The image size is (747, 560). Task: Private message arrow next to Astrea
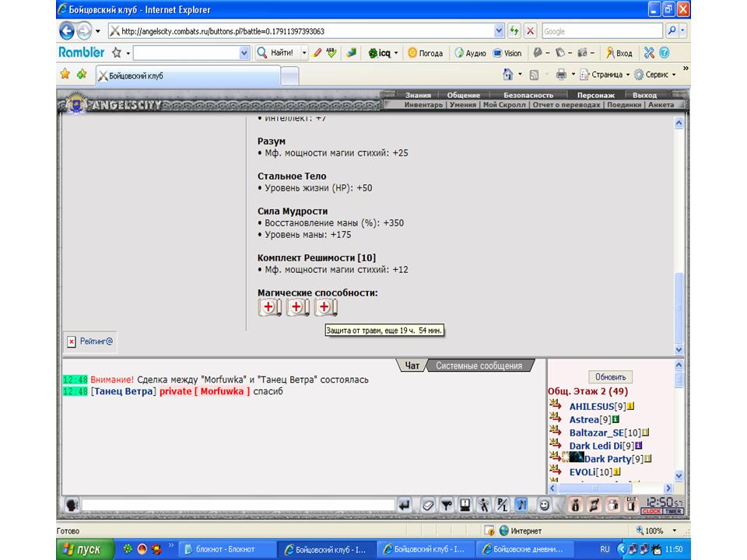pos(555,418)
